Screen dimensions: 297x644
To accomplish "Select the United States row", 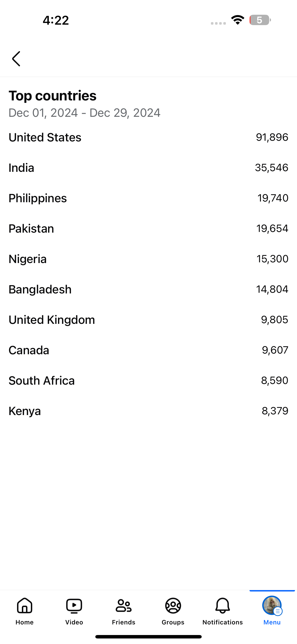I will (148, 137).
